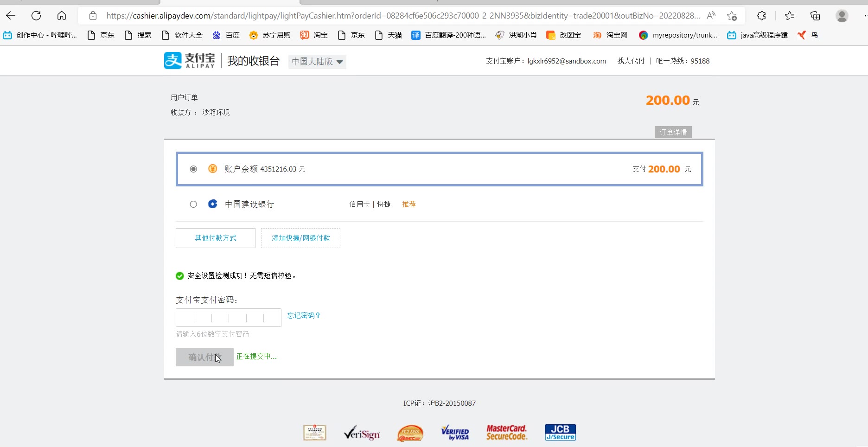Add this page to favorites with the star-plus icon
Screen dimensions: 868x447
click(732, 16)
